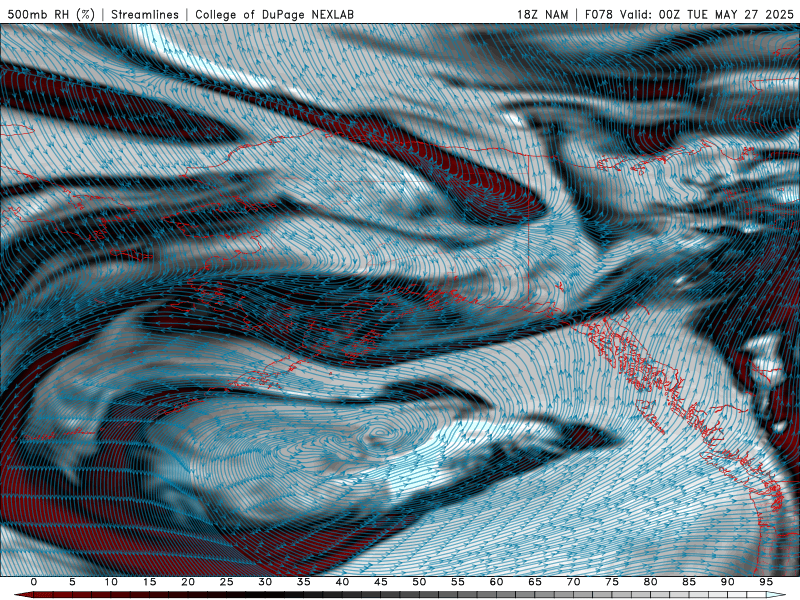Screen dimensions: 800x600
Task: Click the "70" value on the color scale
Action: pos(573,582)
